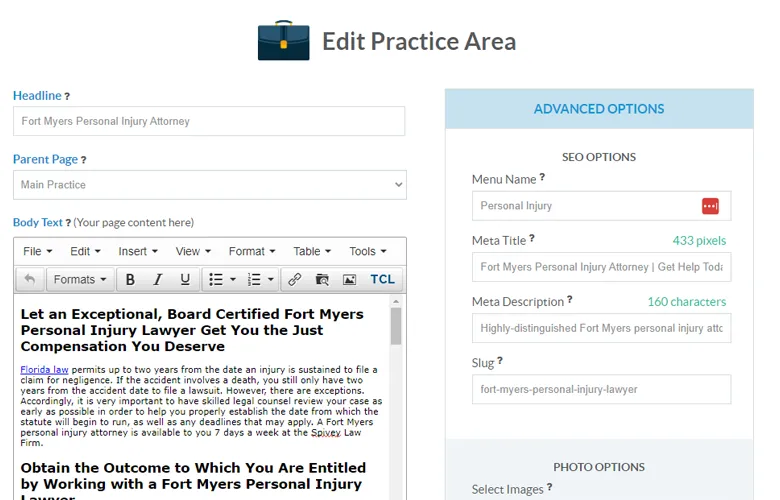The height and width of the screenshot is (500, 780).
Task: Open the File menu in editor
Action: point(37,251)
